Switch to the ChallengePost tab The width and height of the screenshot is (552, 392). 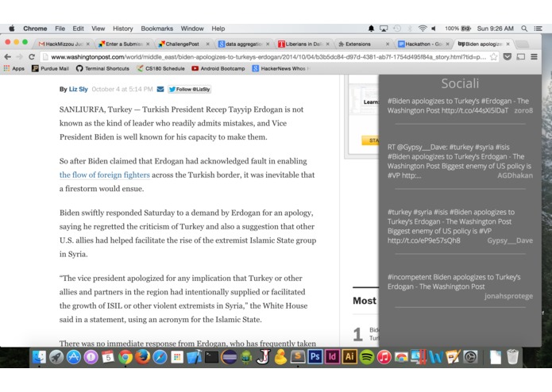pyautogui.click(x=183, y=44)
